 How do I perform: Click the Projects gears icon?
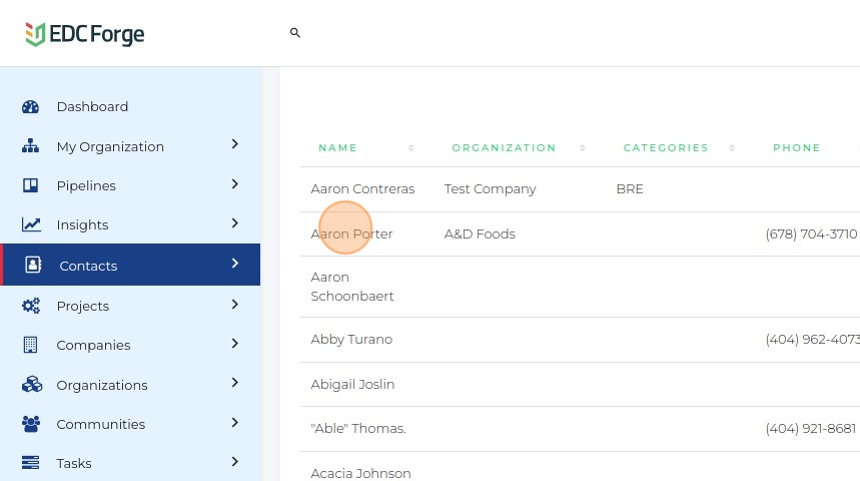pyautogui.click(x=31, y=306)
